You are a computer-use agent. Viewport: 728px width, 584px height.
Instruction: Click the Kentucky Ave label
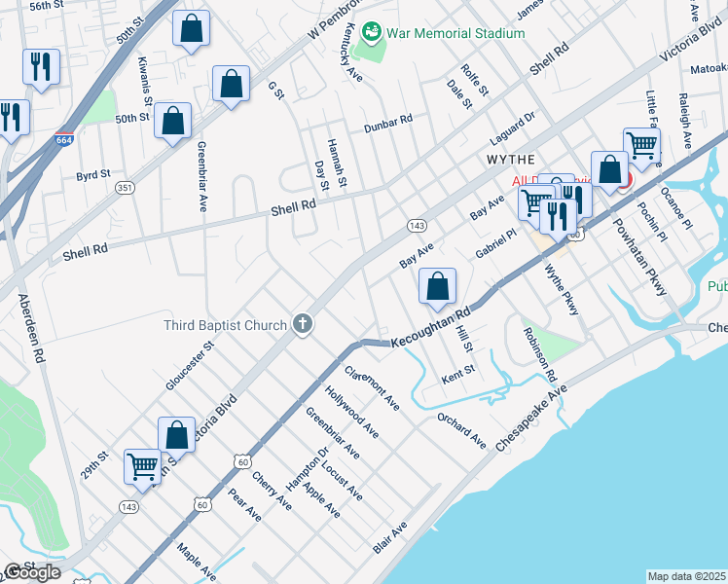pyautogui.click(x=351, y=52)
